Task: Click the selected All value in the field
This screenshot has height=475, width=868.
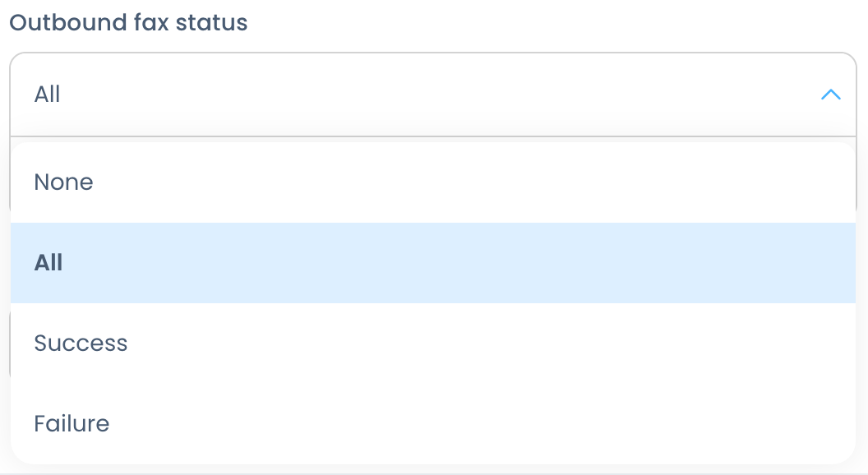Action: (48, 95)
